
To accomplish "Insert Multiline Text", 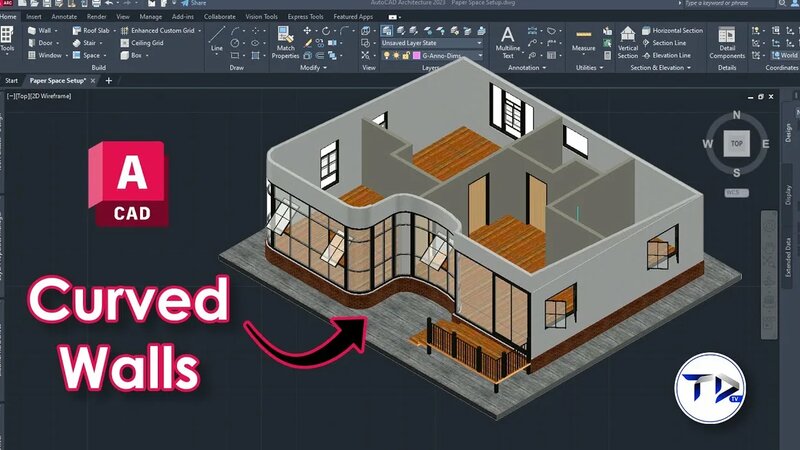I will (x=508, y=42).
